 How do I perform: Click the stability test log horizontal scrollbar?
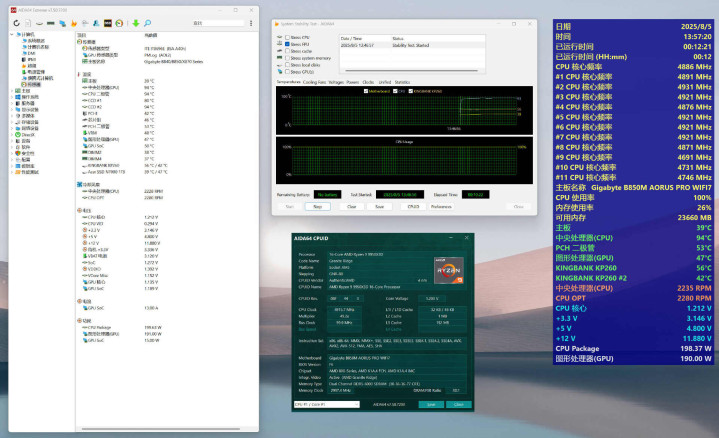click(x=411, y=71)
